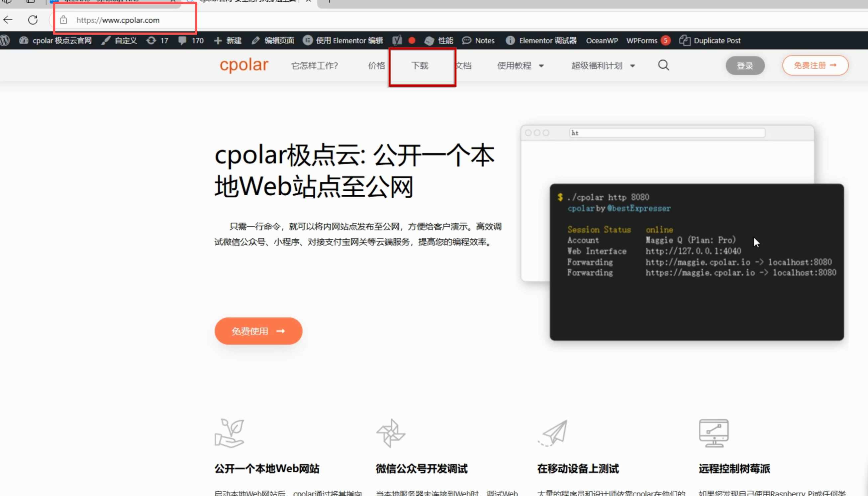868x496 pixels.
Task: Click the 登录 login button
Action: pos(745,65)
